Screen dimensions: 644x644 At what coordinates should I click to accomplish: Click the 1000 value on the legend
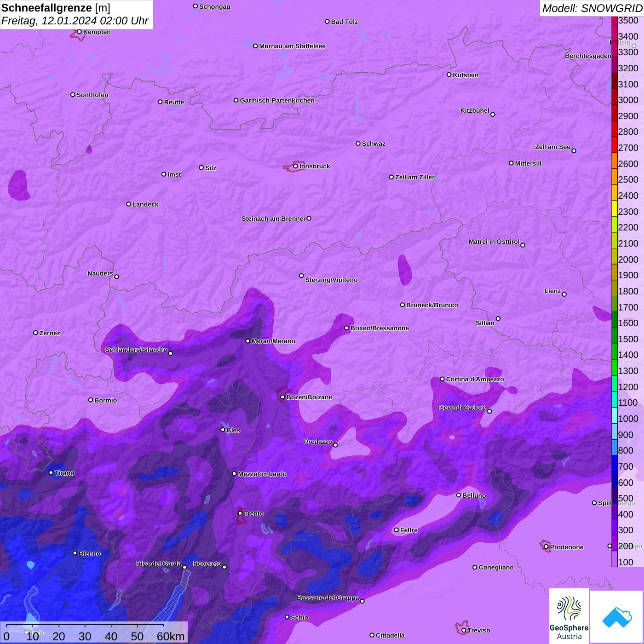[628, 419]
